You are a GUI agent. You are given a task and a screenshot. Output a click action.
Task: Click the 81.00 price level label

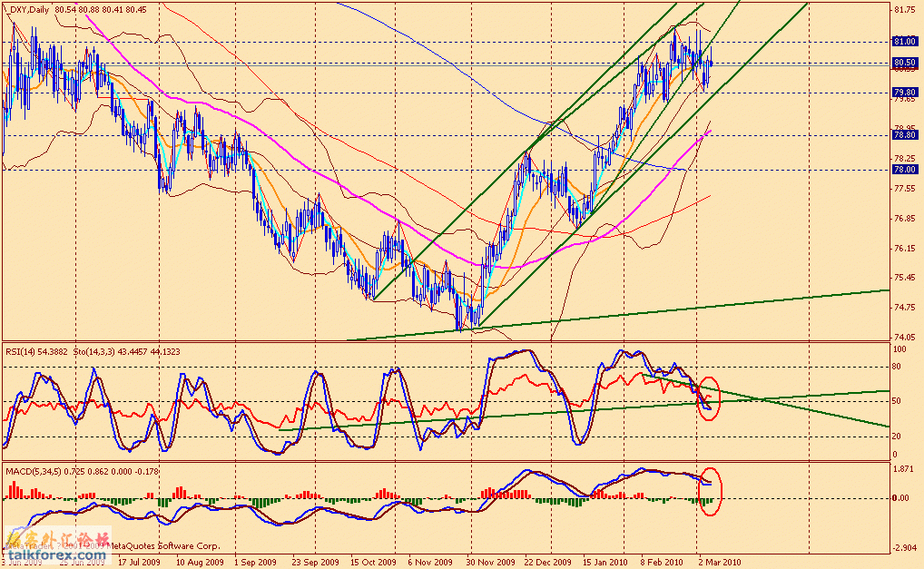(x=904, y=42)
